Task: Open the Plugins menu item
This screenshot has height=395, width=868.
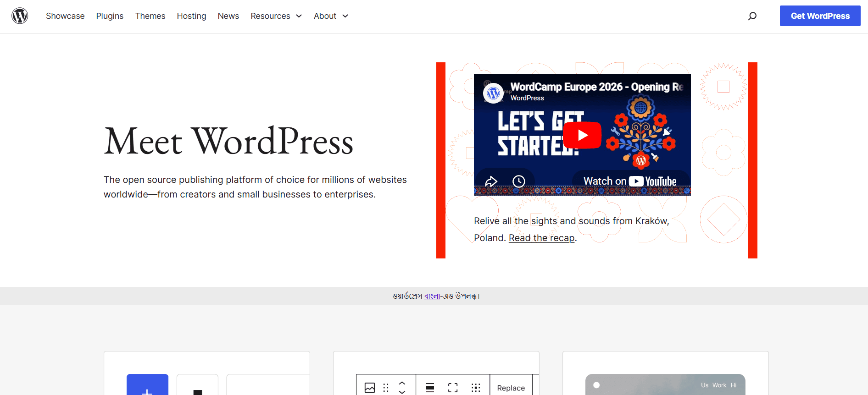Action: [110, 16]
